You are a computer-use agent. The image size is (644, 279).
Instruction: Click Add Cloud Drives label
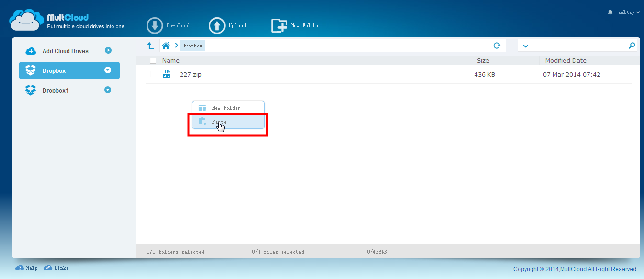click(66, 51)
